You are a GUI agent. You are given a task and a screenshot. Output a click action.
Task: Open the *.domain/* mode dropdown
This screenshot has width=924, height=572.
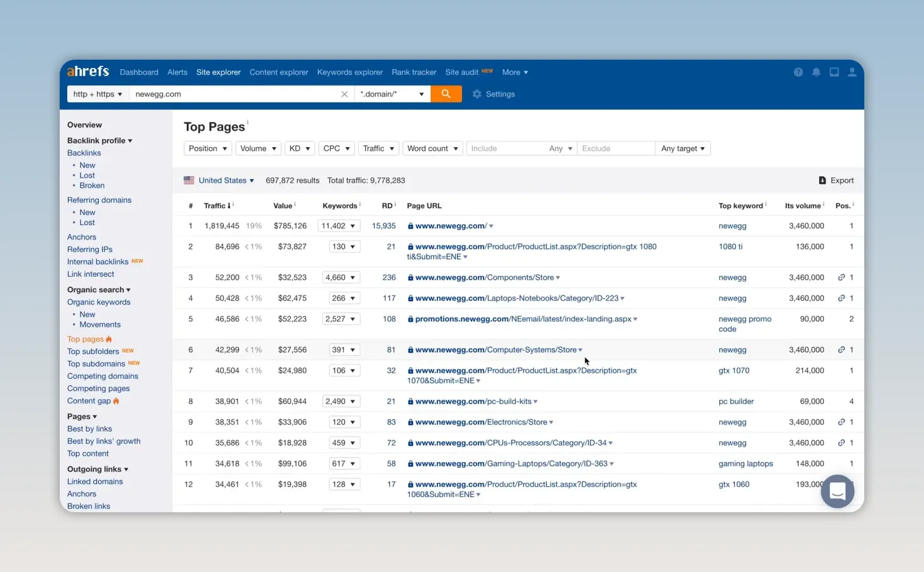click(392, 94)
